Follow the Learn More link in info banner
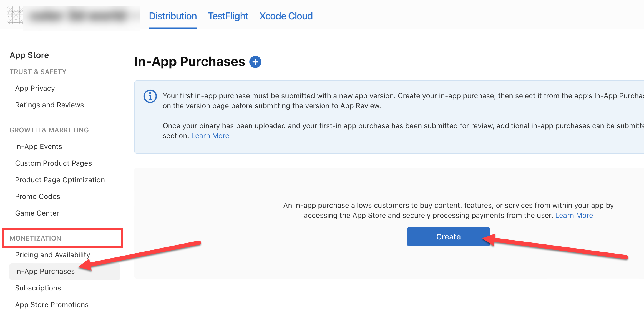The image size is (644, 311). 210,136
